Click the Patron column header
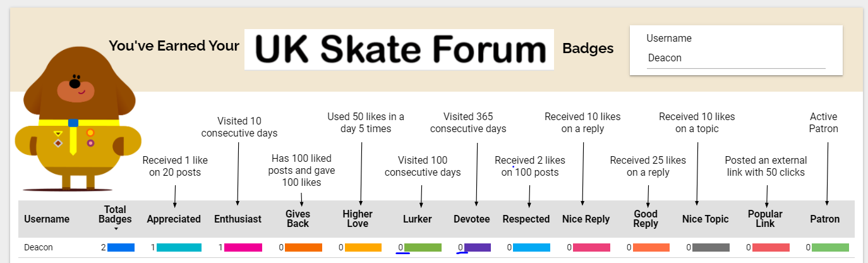The height and width of the screenshot is (263, 868). point(825,219)
